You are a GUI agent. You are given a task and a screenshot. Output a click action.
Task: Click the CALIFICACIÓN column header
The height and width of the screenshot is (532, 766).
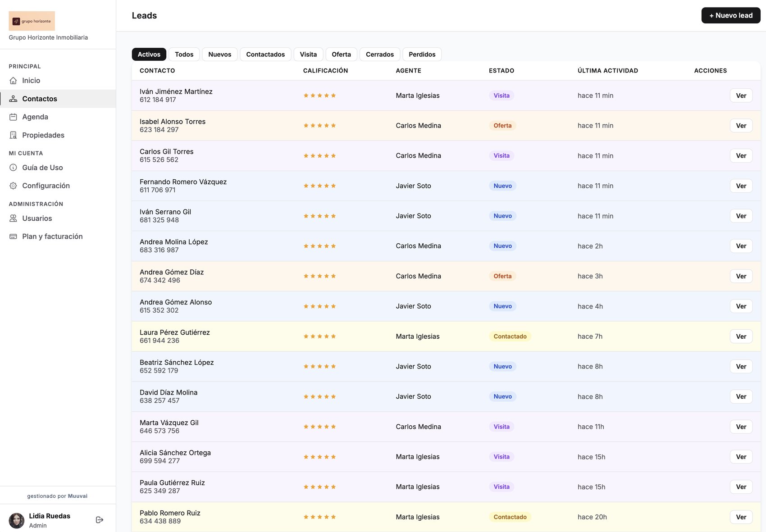[x=325, y=71]
